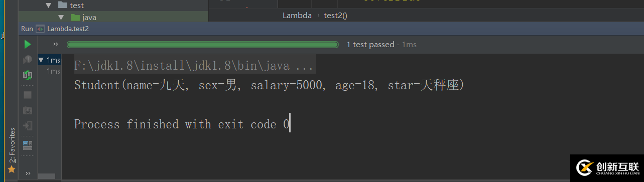The height and width of the screenshot is (182, 644).
Task: Click the dump threads camera icon
Action: [x=28, y=110]
